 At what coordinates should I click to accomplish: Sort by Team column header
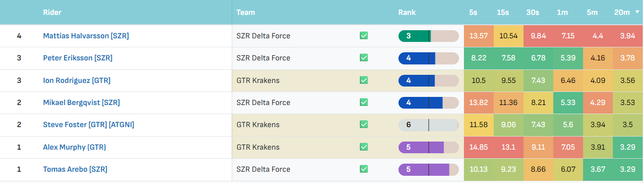[x=246, y=13]
